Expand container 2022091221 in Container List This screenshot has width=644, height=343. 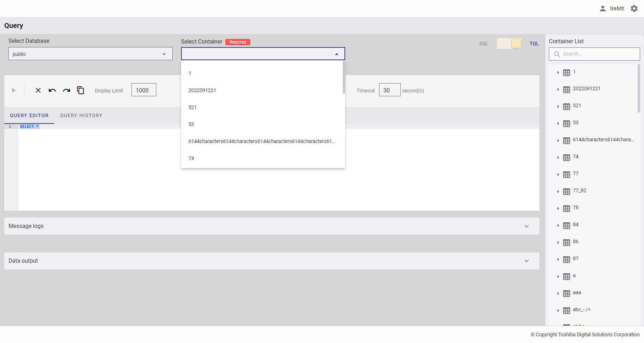click(x=558, y=90)
